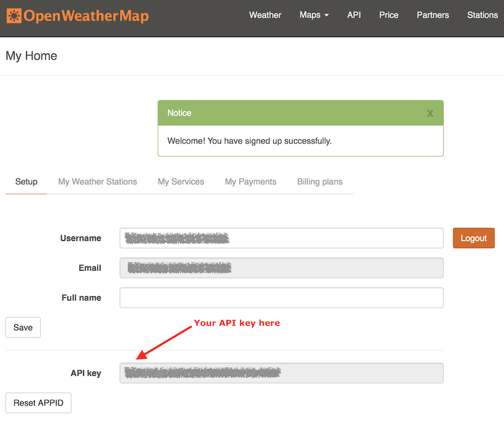
Task: Go to the Stations page
Action: [482, 15]
